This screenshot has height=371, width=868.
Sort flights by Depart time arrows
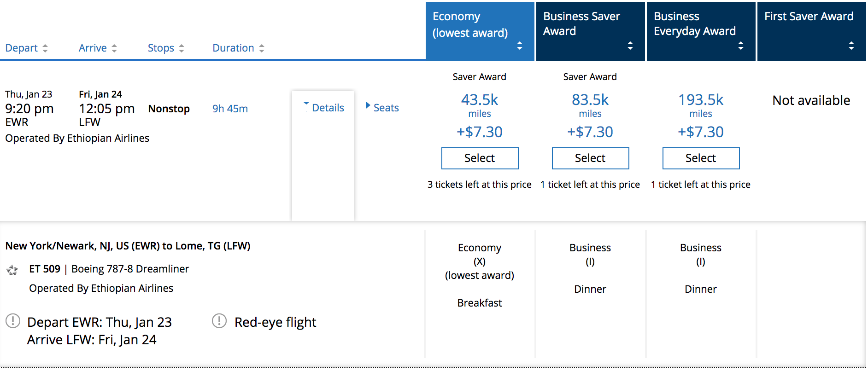click(x=45, y=48)
